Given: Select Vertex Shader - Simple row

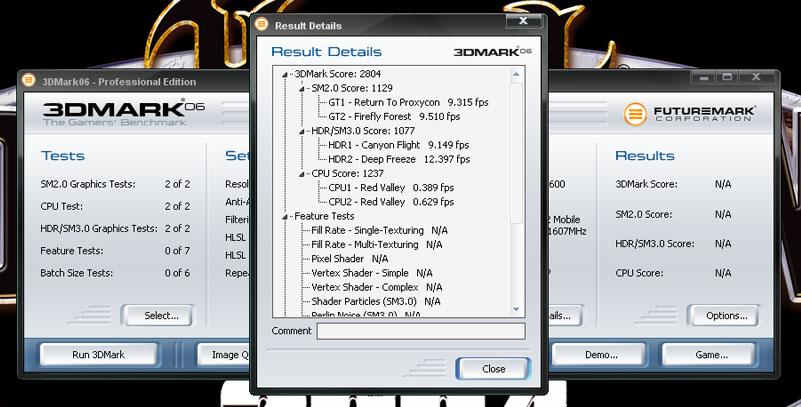Looking at the screenshot, I should click(x=372, y=273).
